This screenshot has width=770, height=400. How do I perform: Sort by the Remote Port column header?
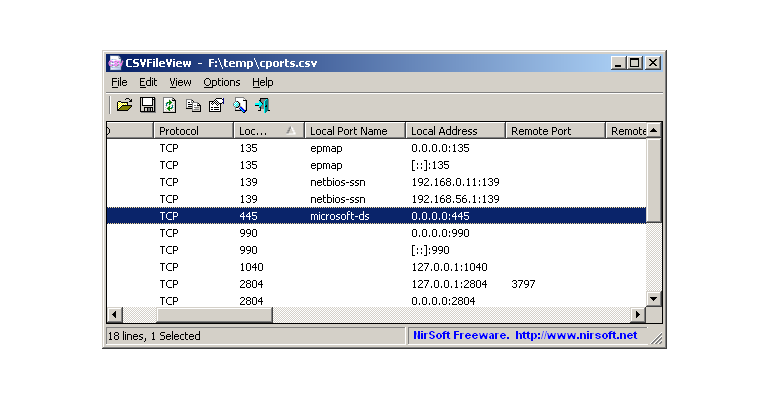(555, 131)
